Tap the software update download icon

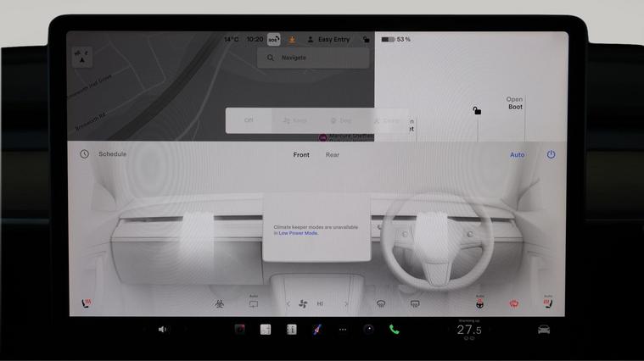(292, 40)
